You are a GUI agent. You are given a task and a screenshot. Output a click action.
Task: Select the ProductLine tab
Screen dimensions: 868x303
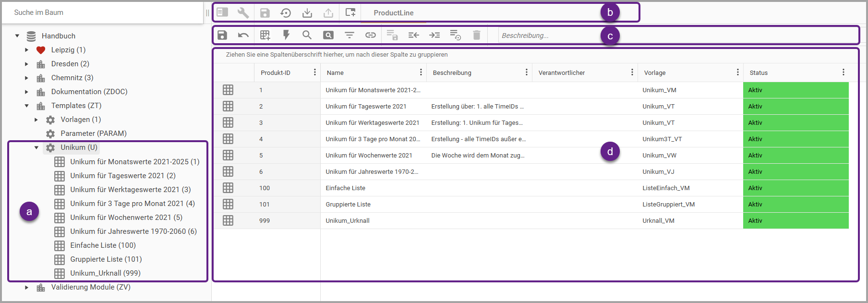tap(393, 13)
